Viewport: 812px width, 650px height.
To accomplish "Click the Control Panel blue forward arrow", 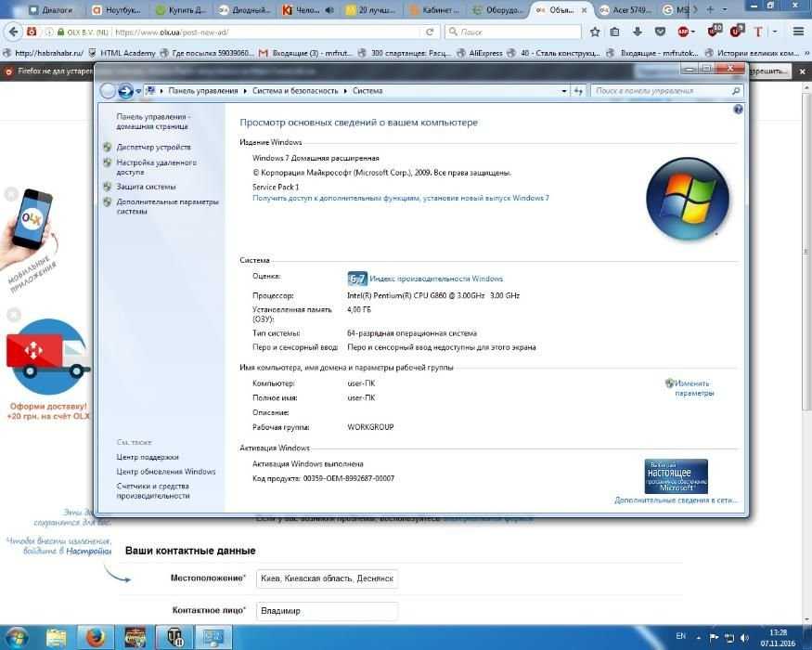I will pyautogui.click(x=124, y=91).
